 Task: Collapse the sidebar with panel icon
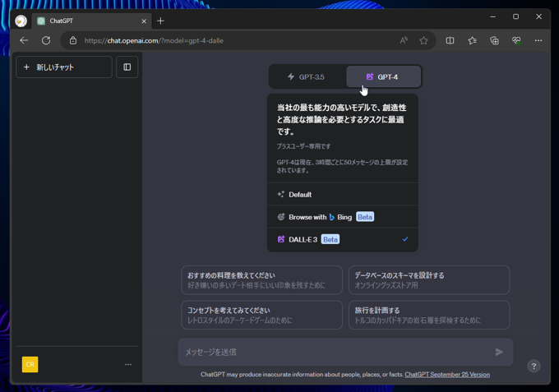point(127,67)
